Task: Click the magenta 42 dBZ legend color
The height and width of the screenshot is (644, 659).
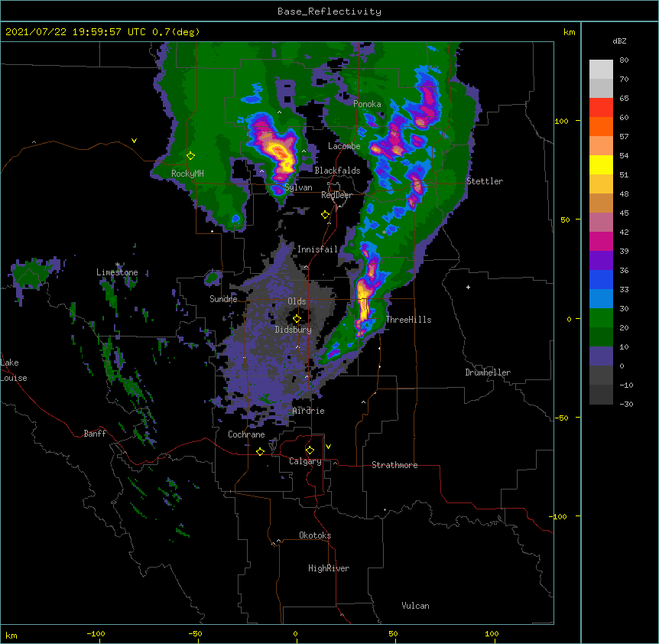Action: coord(601,241)
